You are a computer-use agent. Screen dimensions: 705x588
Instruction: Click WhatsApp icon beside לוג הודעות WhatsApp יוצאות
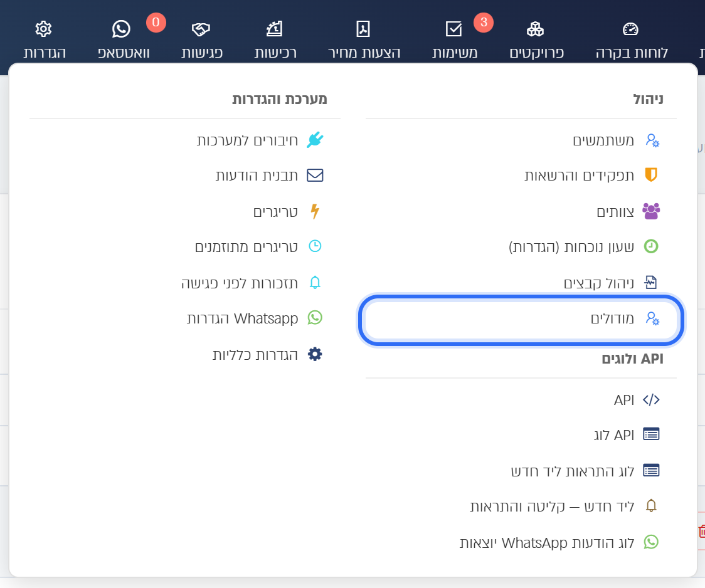point(651,542)
